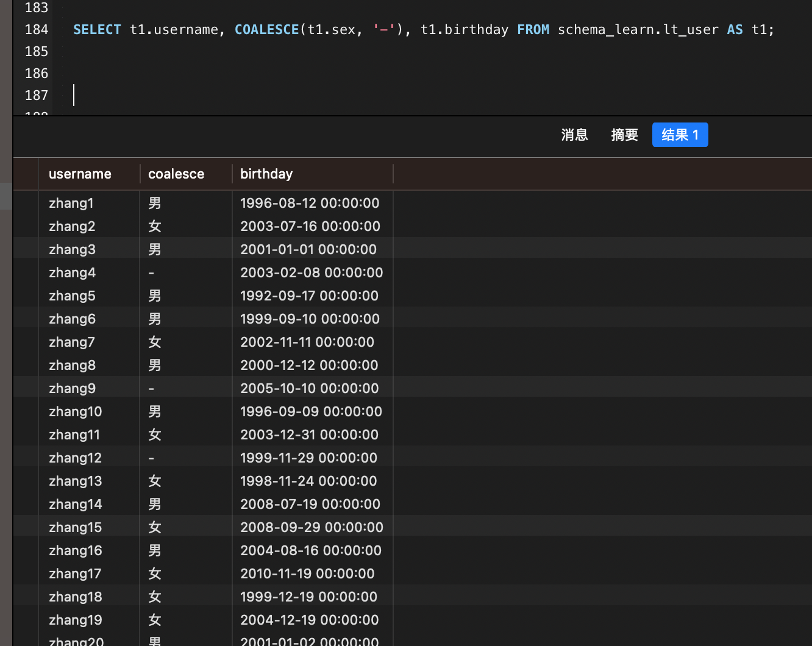The width and height of the screenshot is (812, 646).
Task: Click birthday 1992-09-17 00:00:00
Action: pos(309,296)
